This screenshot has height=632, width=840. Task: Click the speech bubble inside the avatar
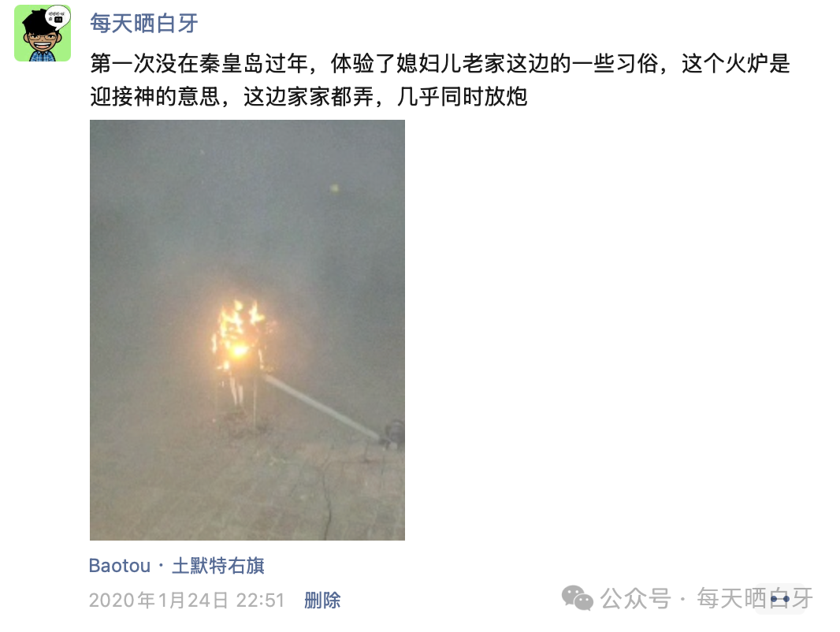58,16
